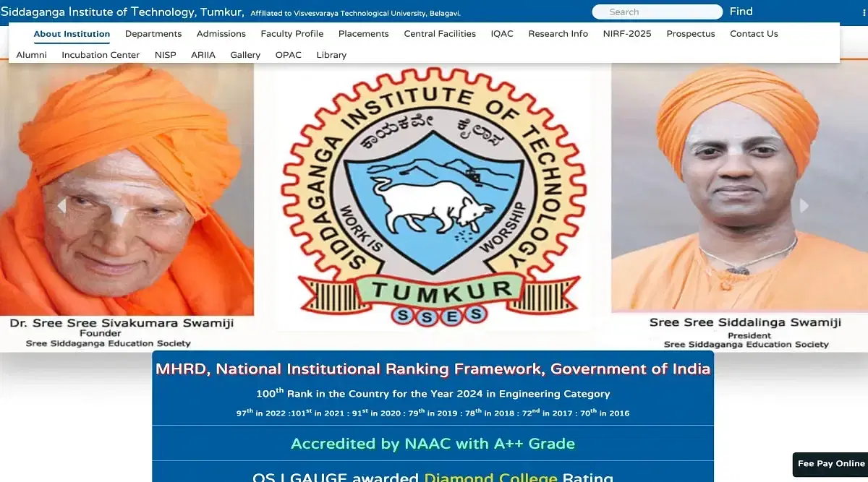Show the previous carousel slide arrow

point(61,207)
